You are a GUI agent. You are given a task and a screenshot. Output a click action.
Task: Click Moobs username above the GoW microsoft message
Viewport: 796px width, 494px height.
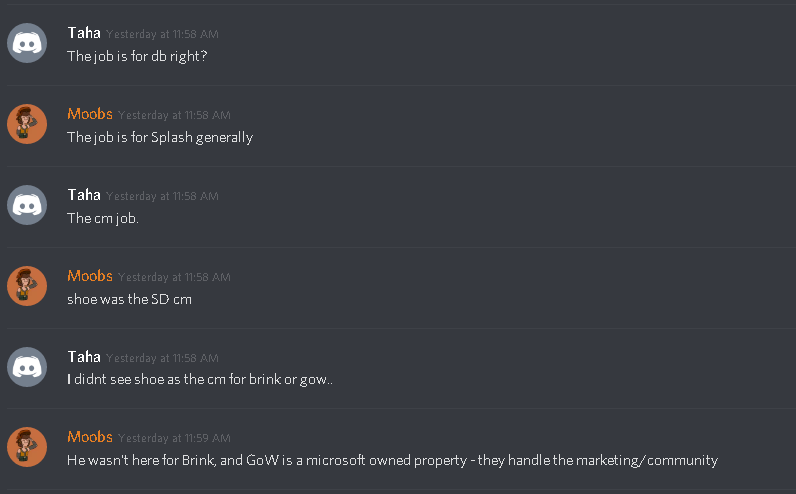point(90,437)
